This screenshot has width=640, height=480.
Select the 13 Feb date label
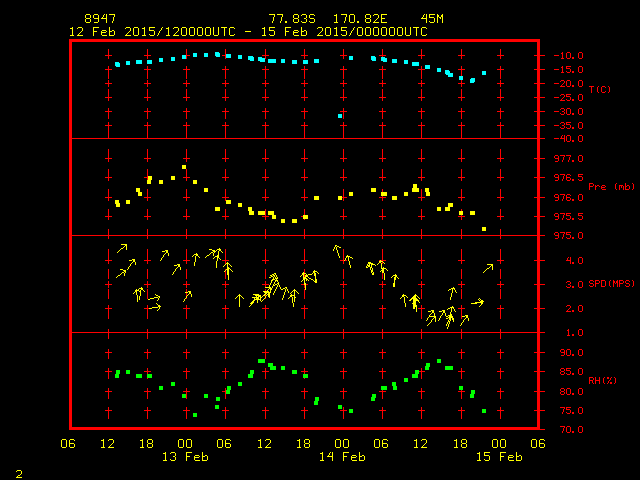[x=185, y=457]
